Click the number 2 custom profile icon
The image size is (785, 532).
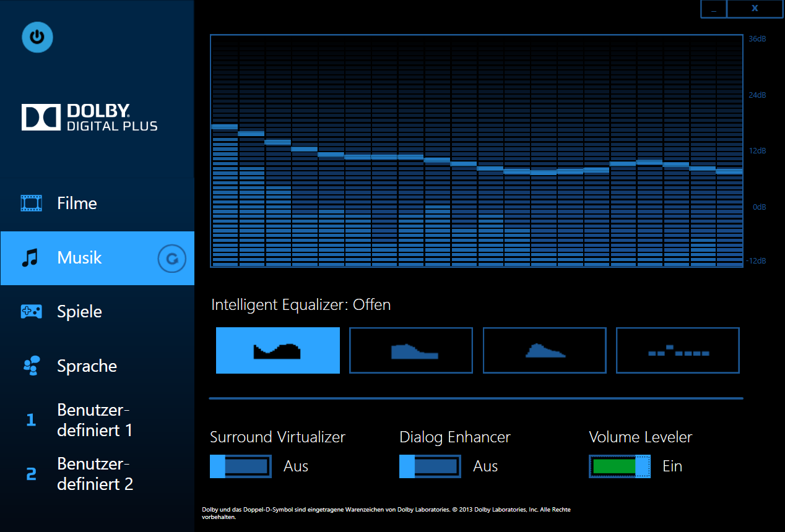click(31, 474)
